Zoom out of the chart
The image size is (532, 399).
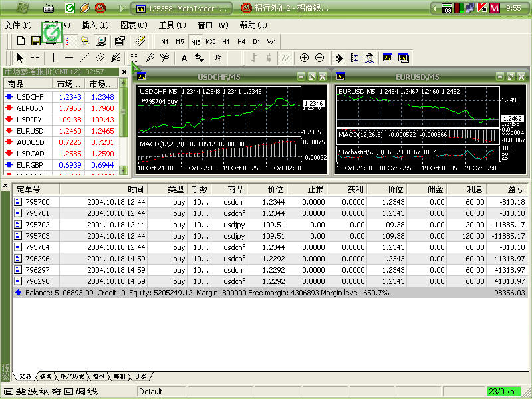[x=320, y=58]
